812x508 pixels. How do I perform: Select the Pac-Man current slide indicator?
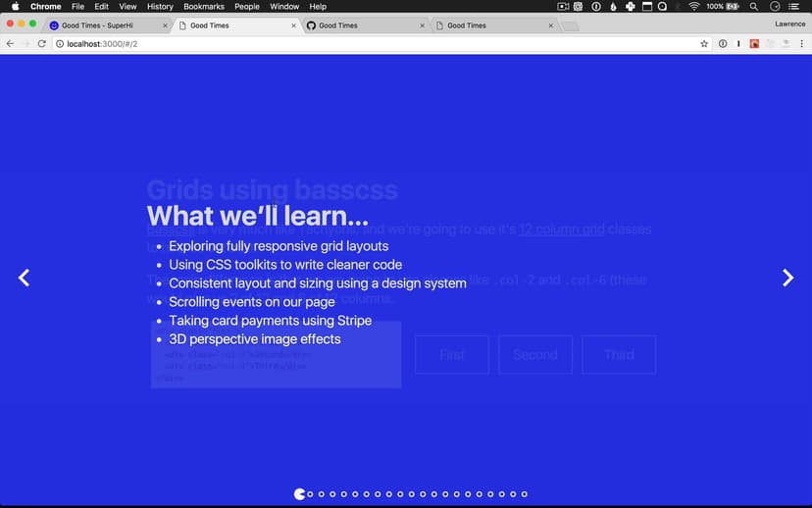[x=299, y=494]
